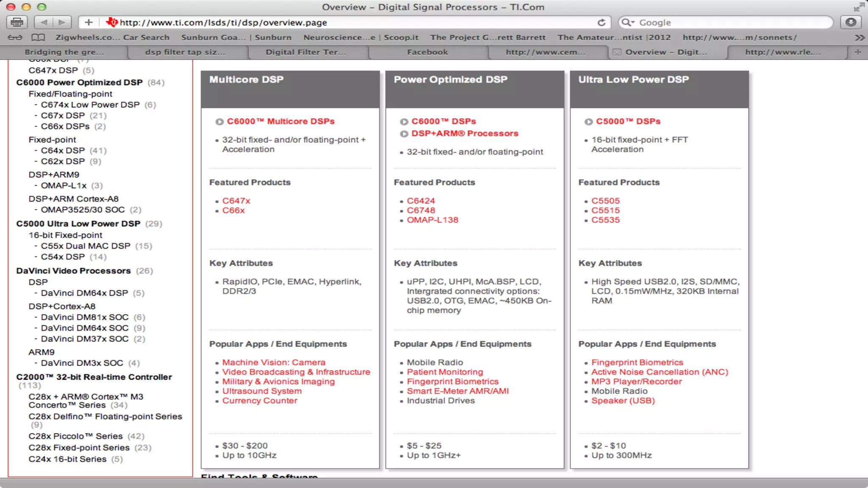Go back using the left arrow button
Screen dimensions: 868x488
click(x=44, y=22)
